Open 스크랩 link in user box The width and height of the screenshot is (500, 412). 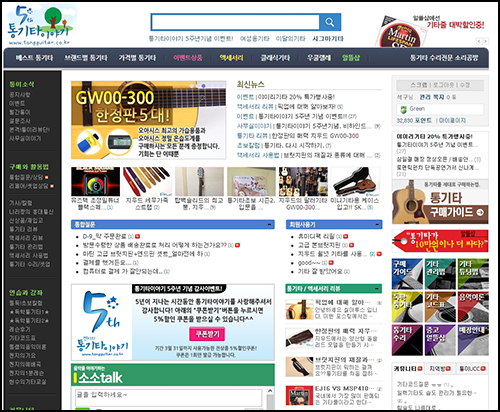click(419, 85)
